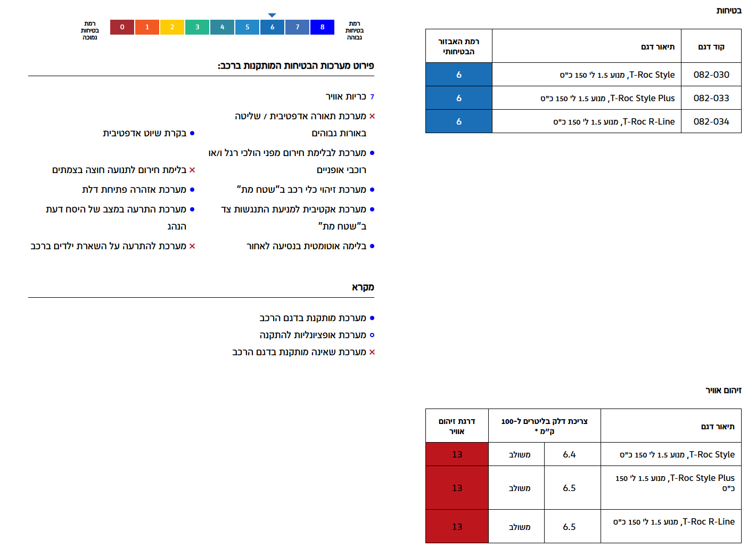Click the filled blue dot legend icon
Screen dimensions: 756x547
pyautogui.click(x=372, y=318)
